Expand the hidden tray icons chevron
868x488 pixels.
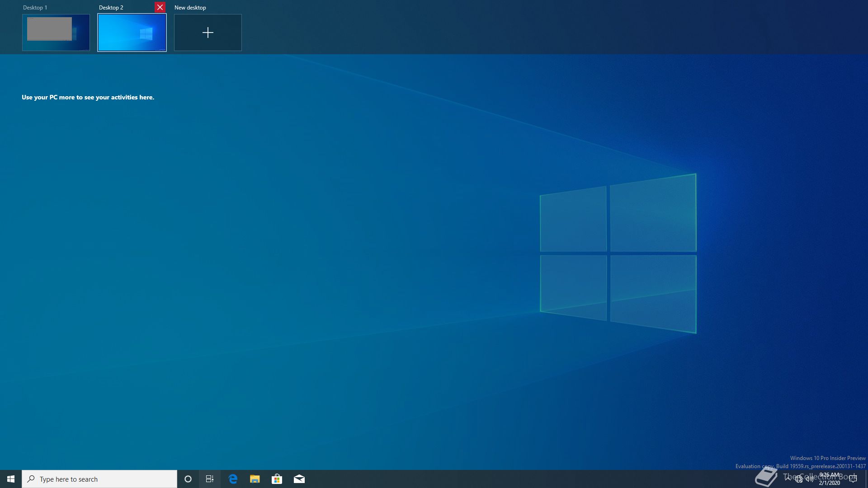click(x=788, y=479)
